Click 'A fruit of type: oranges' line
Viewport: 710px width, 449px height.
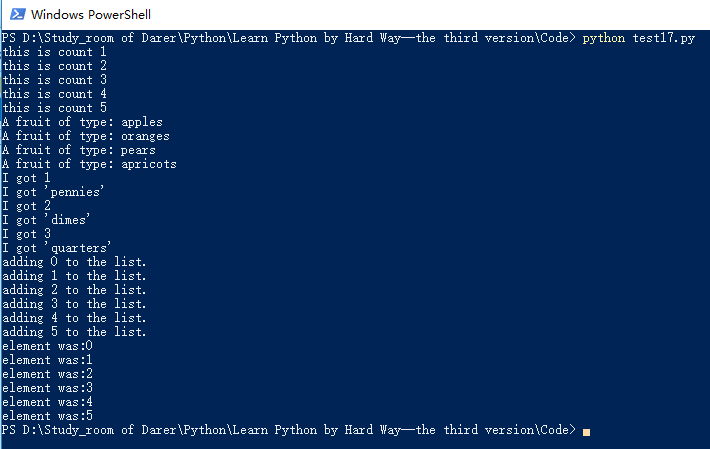[x=86, y=136]
